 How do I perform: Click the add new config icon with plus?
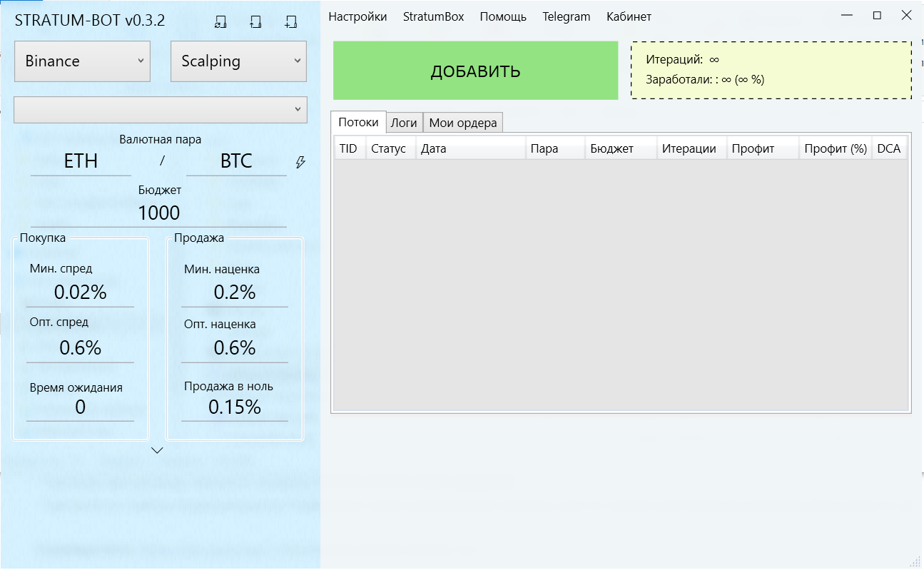290,22
